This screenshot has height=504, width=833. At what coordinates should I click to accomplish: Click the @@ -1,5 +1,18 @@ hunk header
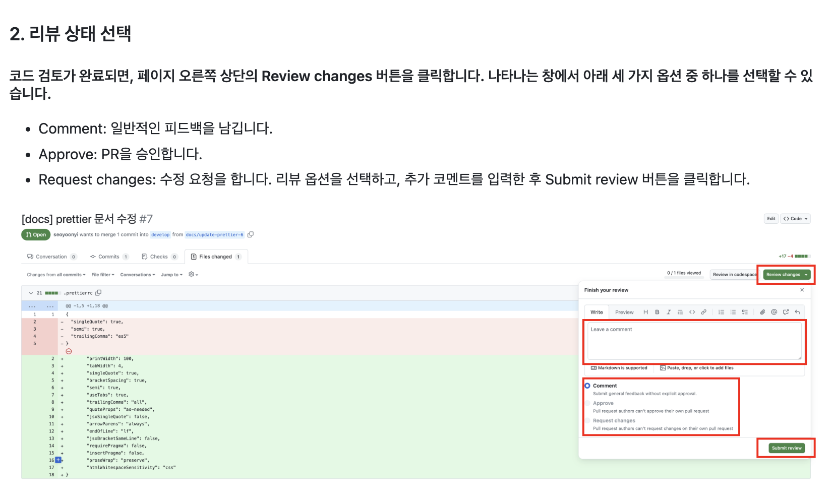(x=87, y=306)
